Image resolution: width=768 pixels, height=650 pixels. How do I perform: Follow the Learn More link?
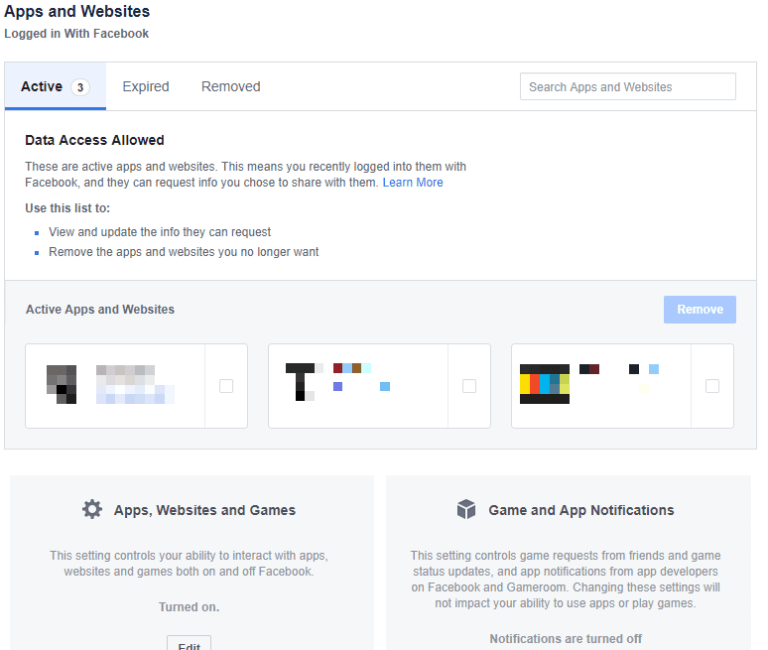pos(413,183)
